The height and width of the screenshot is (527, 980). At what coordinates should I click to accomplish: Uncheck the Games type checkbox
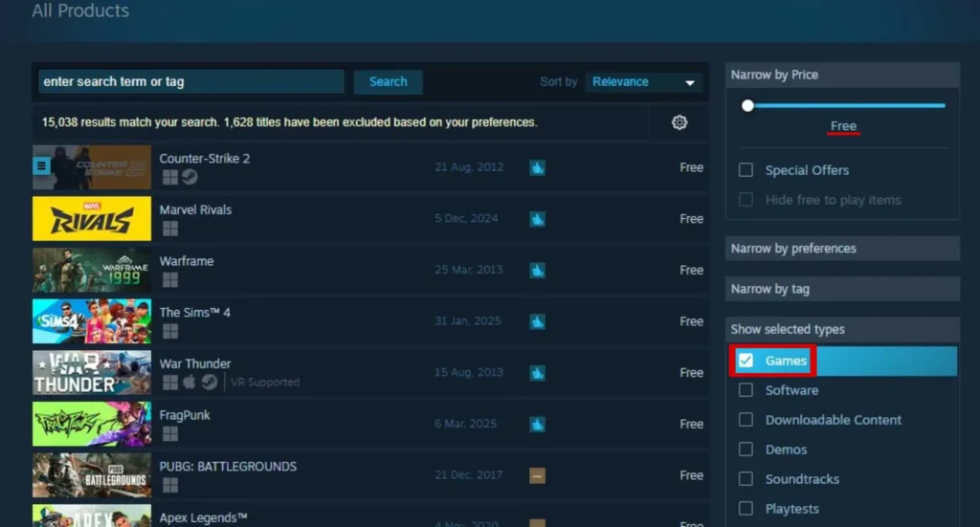pyautogui.click(x=746, y=361)
